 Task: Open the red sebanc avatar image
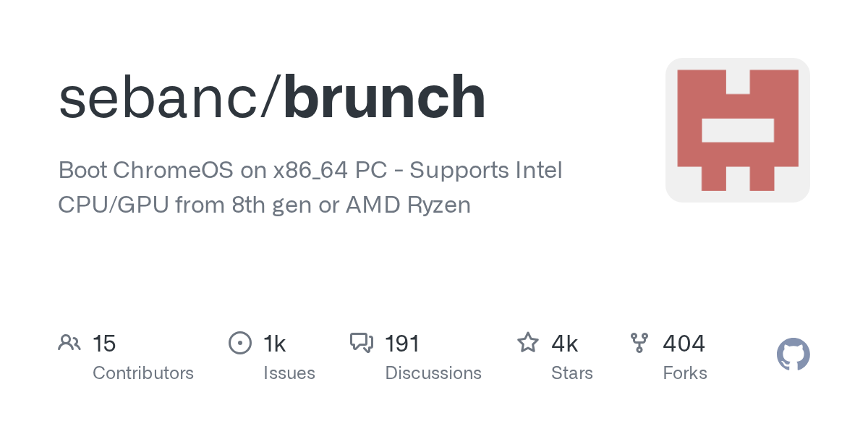(x=737, y=130)
